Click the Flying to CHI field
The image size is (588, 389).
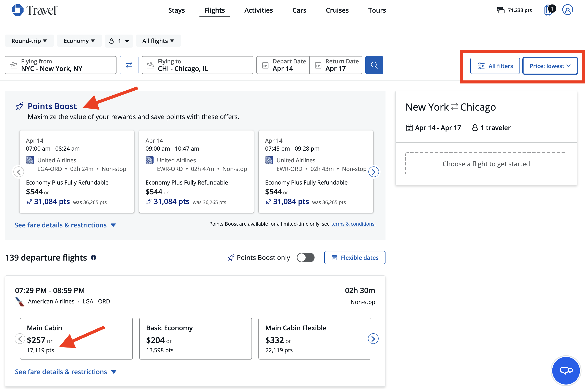[197, 65]
